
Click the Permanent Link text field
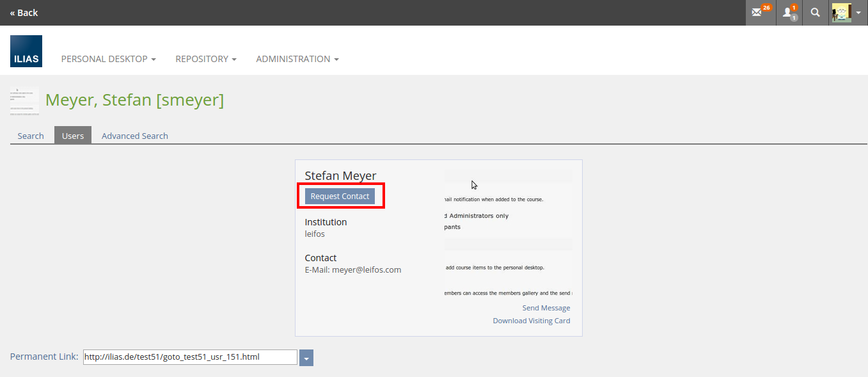[x=190, y=357]
